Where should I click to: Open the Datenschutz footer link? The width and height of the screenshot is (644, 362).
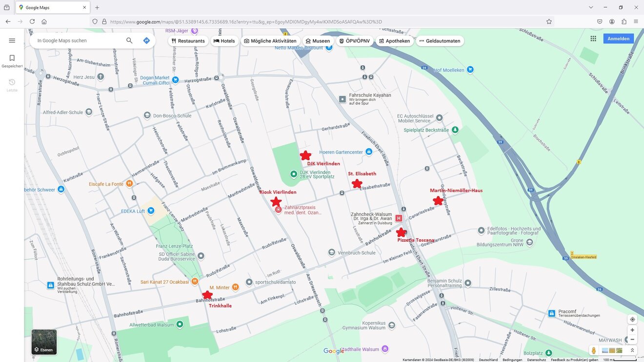pos(536,360)
